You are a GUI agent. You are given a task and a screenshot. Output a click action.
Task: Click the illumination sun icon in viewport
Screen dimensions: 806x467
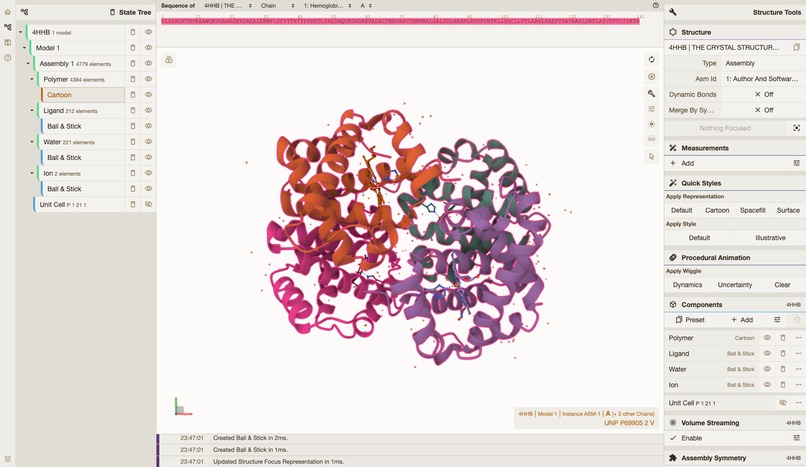[x=651, y=124]
